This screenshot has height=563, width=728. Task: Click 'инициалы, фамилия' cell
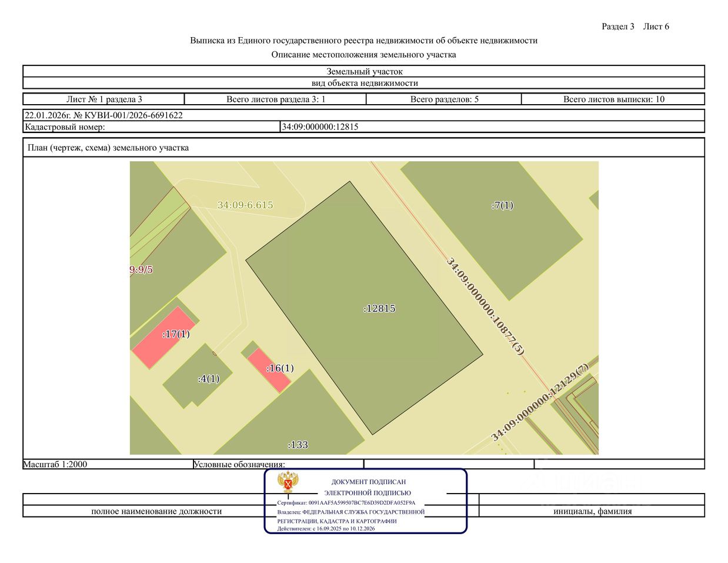[x=592, y=511]
